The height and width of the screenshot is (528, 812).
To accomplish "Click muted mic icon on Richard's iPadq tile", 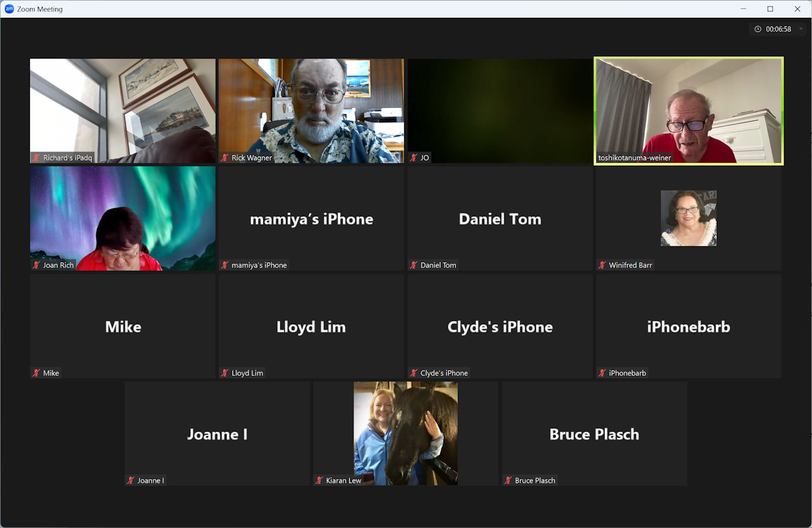I will pos(37,157).
